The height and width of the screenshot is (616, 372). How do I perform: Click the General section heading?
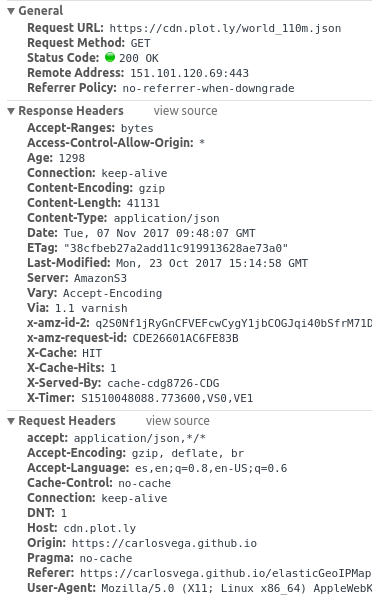click(x=41, y=11)
